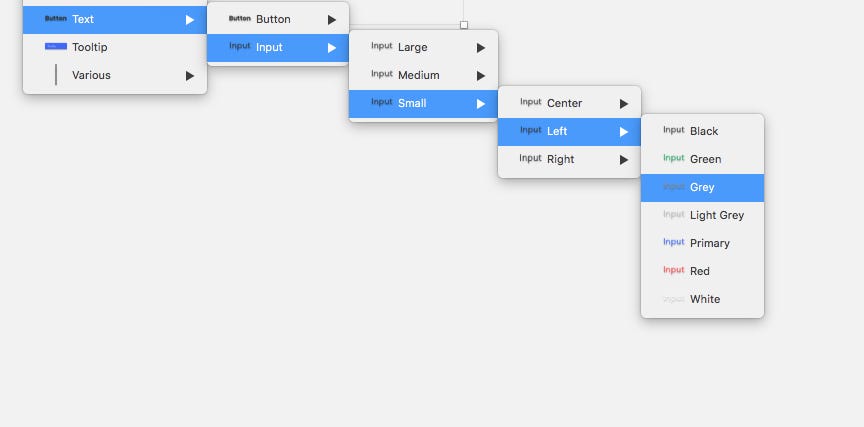Expand the Various submenu arrow
Image resolution: width=864 pixels, height=427 pixels.
(x=190, y=75)
